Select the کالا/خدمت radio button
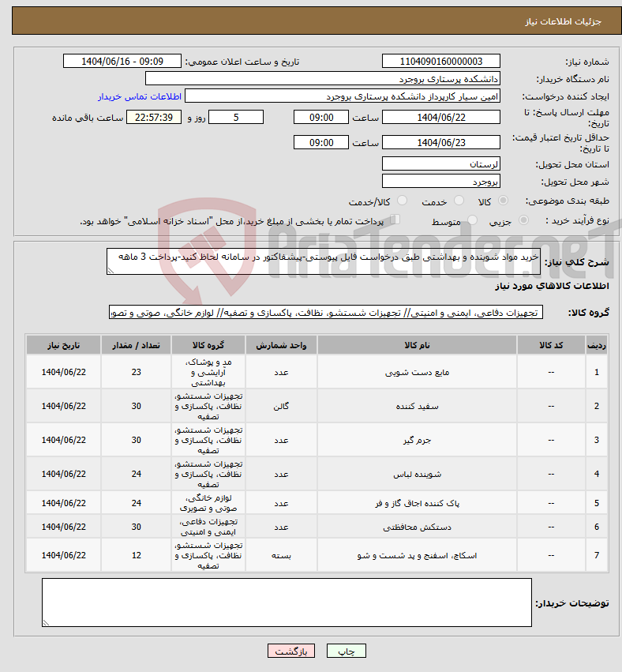This screenshot has width=622, height=672. coord(402,201)
